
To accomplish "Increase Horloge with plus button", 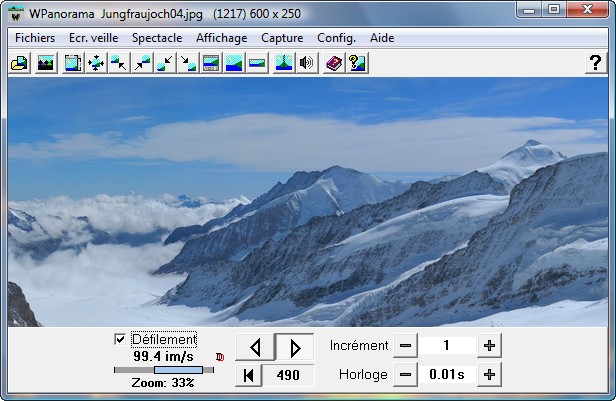I will [490, 375].
